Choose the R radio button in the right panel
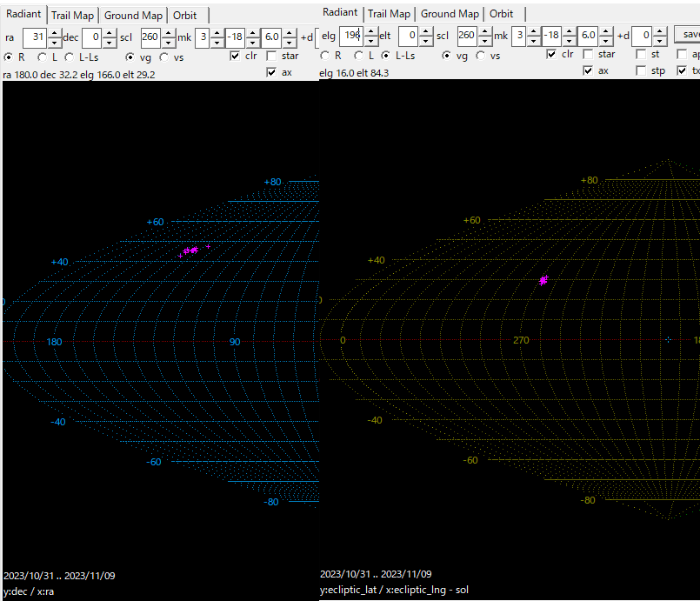Viewport: 700px width, 601px height. pos(325,55)
